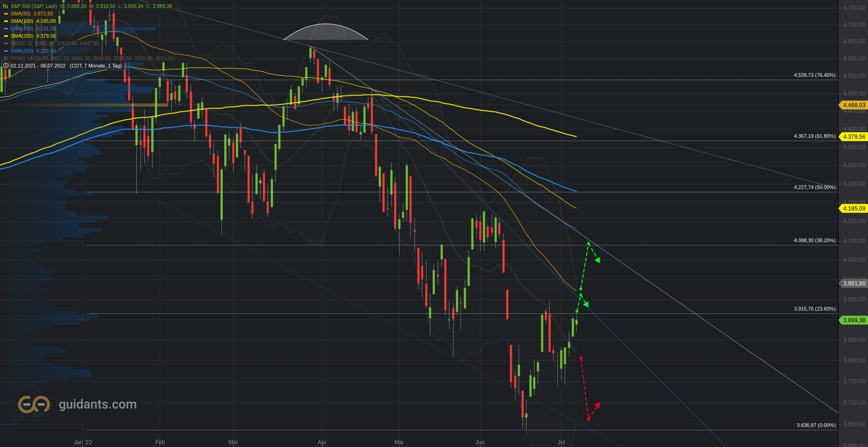The image size is (868, 447).
Task: Select the Fibonacci label 3.636,87 (0.00%)
Action: pos(816,425)
